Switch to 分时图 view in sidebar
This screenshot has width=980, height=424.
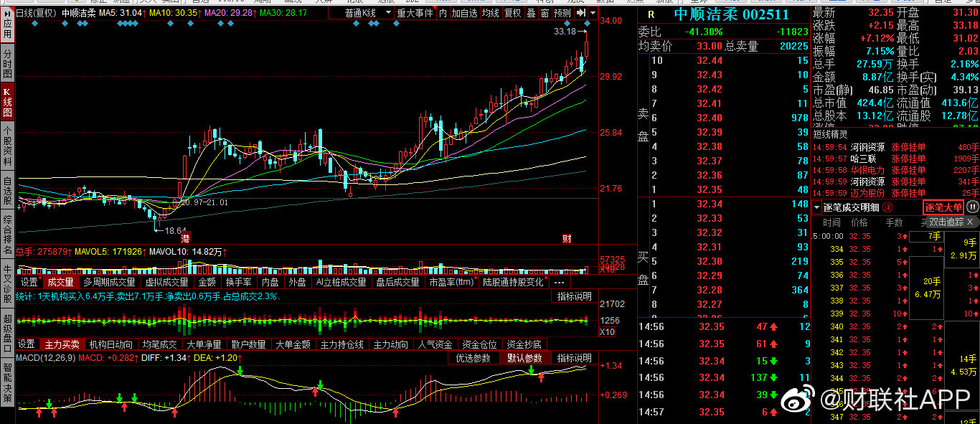point(7,64)
